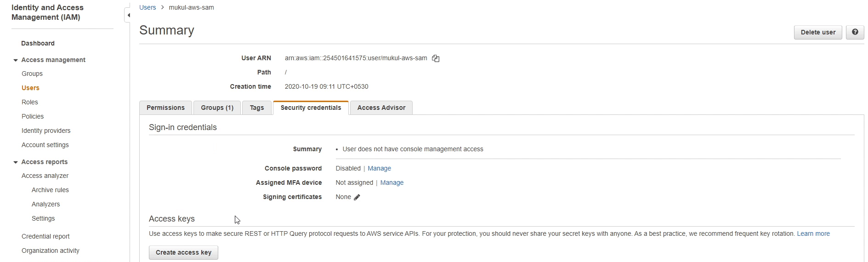Edit signing certificates with pencil icon
Viewport: 868px width, 262px height.
[x=357, y=197]
